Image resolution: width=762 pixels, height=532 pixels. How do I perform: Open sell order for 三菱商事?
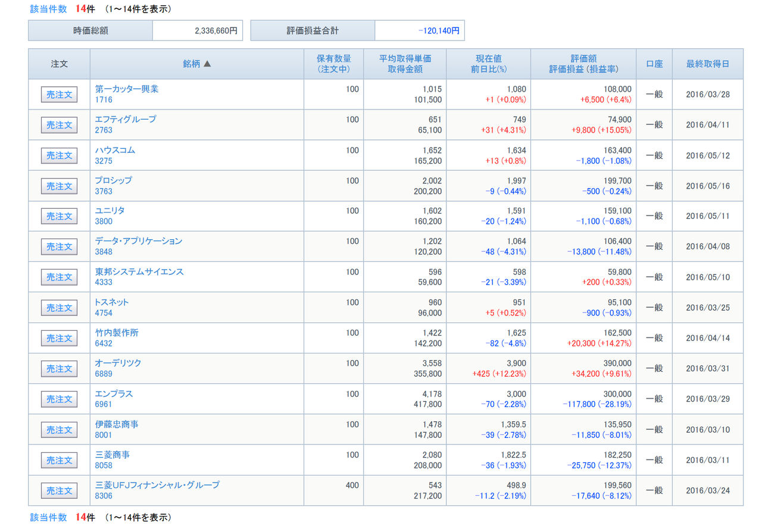(x=59, y=461)
